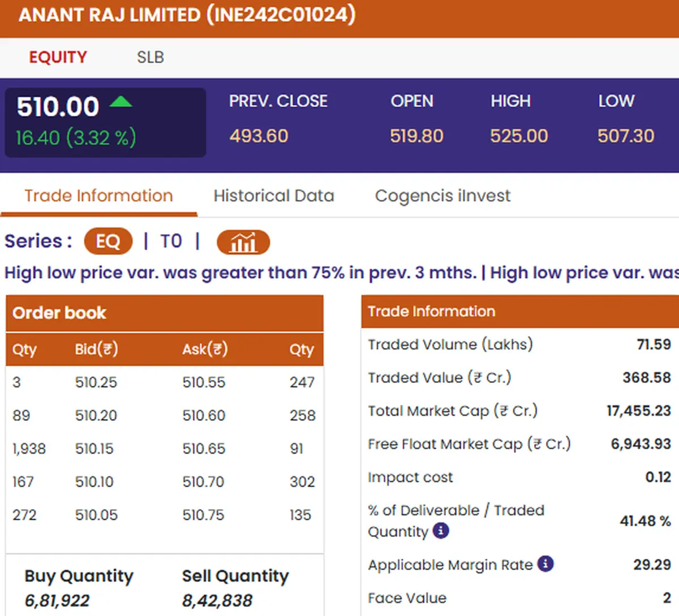This screenshot has width=679, height=616.
Task: Click the high value 525.00
Action: click(x=519, y=136)
